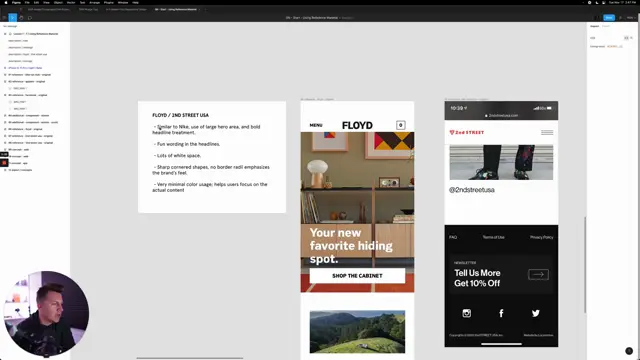Open the zoom level dropdown

tap(631, 18)
